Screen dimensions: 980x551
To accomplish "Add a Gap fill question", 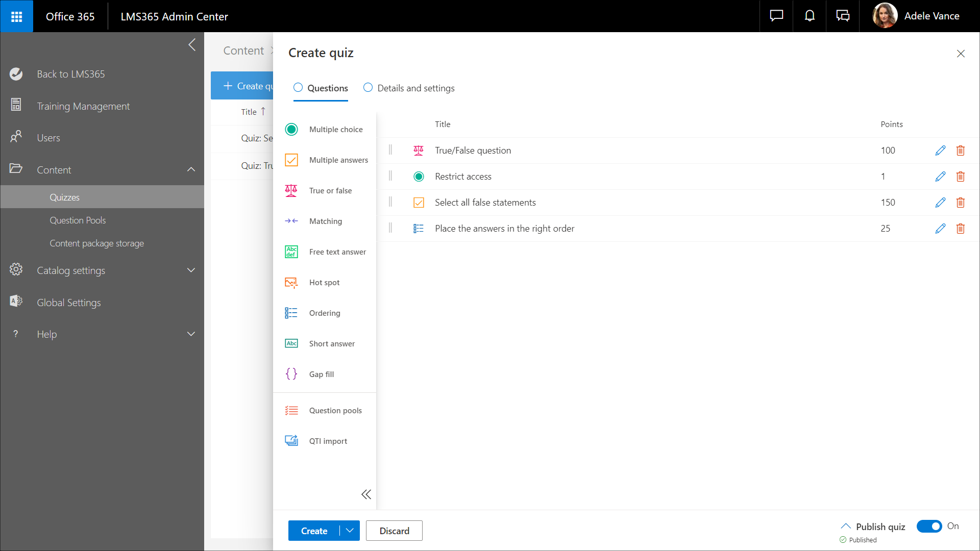I will tap(321, 374).
